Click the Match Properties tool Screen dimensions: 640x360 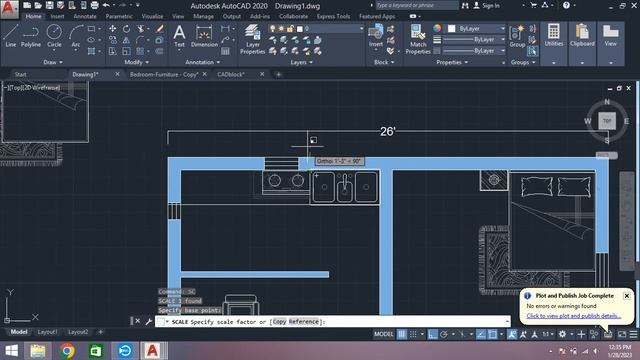[418, 39]
